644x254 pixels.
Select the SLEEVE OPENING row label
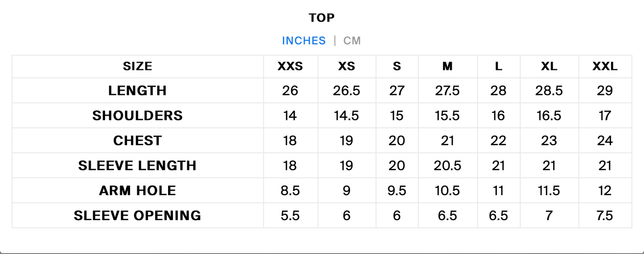coord(137,216)
